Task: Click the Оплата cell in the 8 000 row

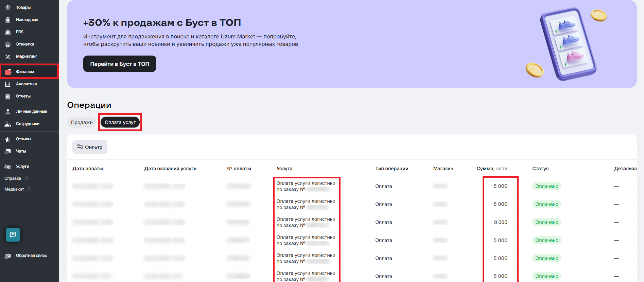Action: [x=384, y=222]
